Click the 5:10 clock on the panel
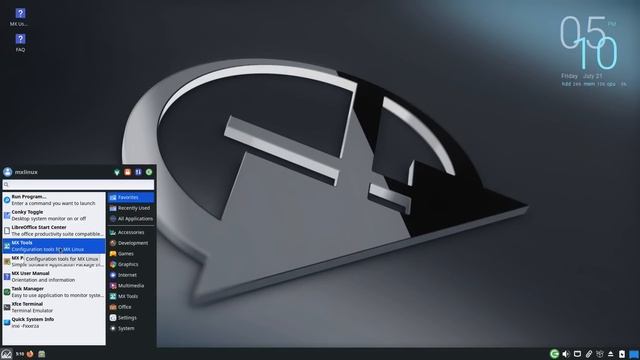Screen dimensions: 640x360 tap(20, 354)
